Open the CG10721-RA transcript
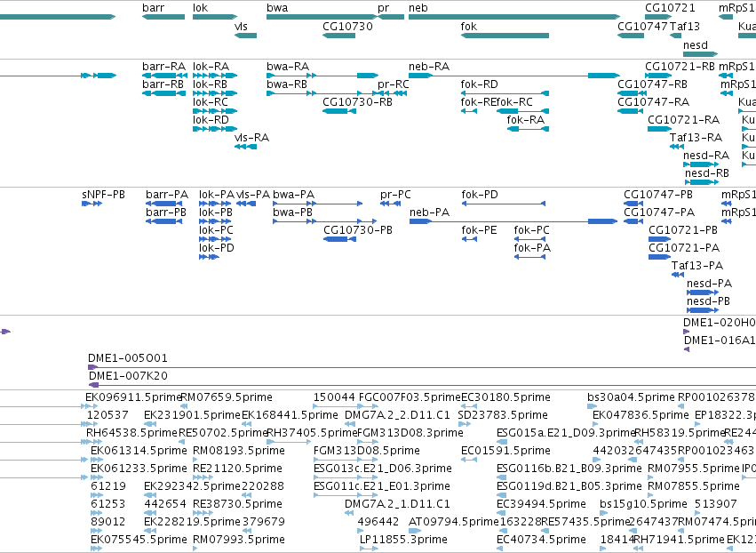This screenshot has width=756, height=553. (x=659, y=129)
